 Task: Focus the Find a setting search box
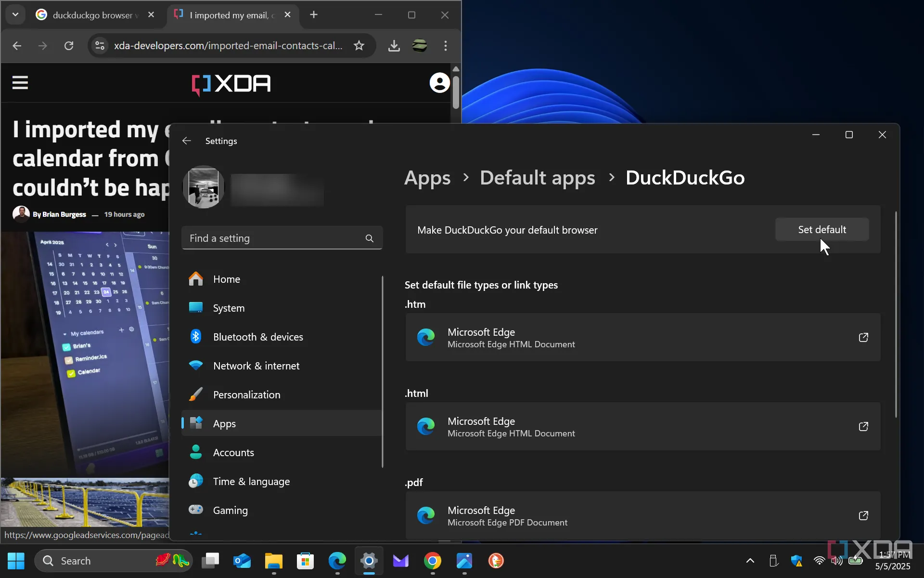(x=282, y=238)
